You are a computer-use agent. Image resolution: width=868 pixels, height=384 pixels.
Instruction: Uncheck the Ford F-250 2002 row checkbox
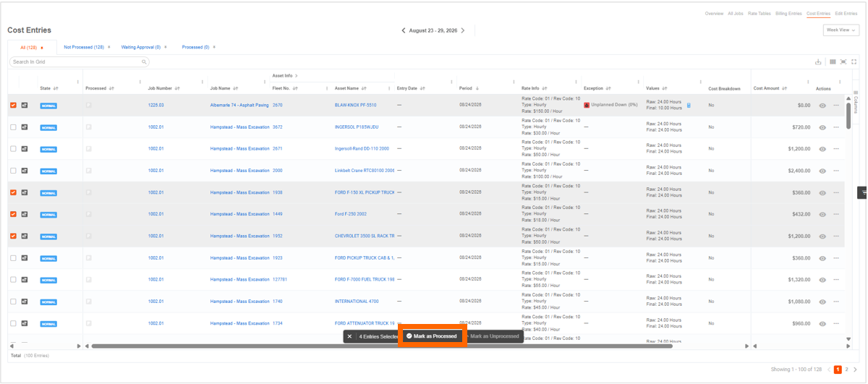pyautogui.click(x=13, y=214)
